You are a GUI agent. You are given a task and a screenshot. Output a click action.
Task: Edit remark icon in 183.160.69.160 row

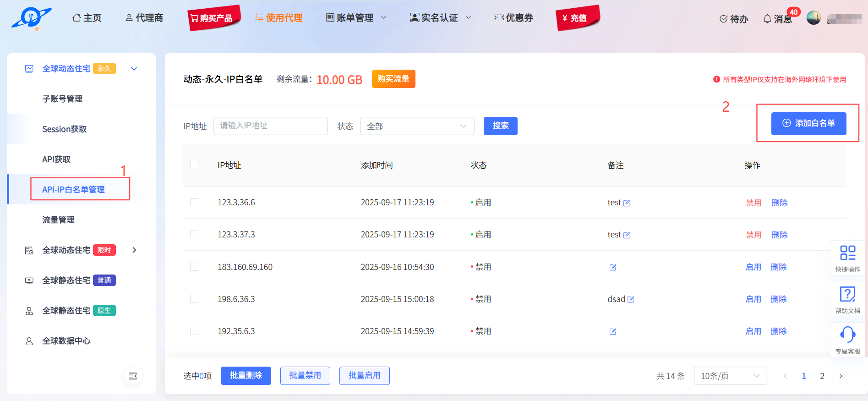tap(612, 267)
